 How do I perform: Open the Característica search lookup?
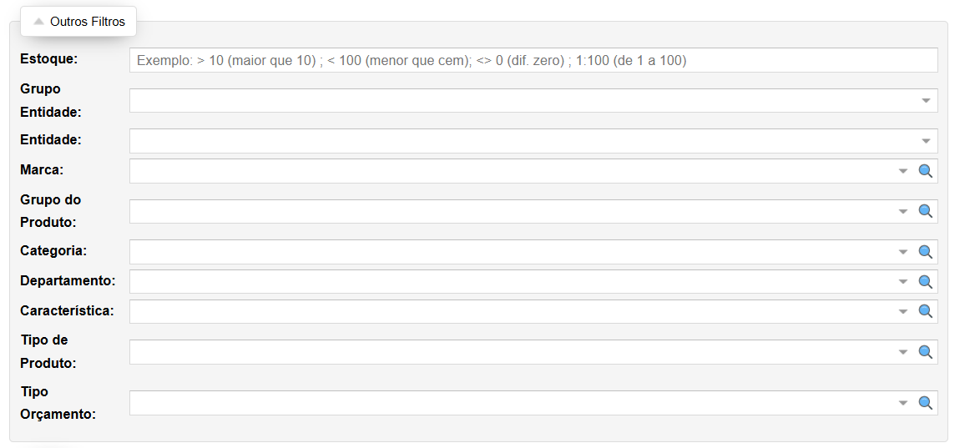coord(925,311)
